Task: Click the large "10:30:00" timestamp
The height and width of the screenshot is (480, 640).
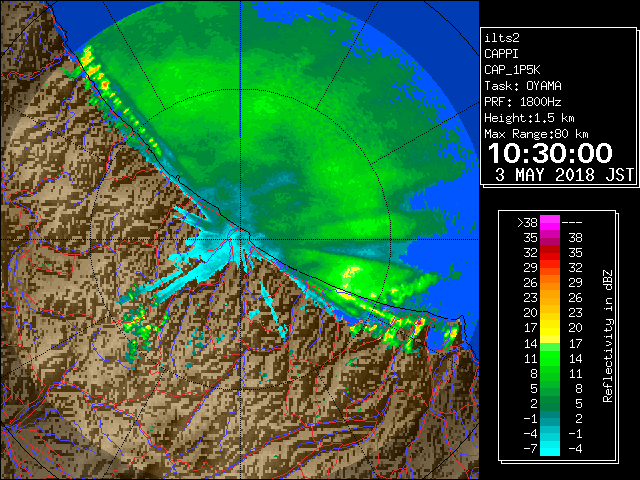Action: point(550,153)
